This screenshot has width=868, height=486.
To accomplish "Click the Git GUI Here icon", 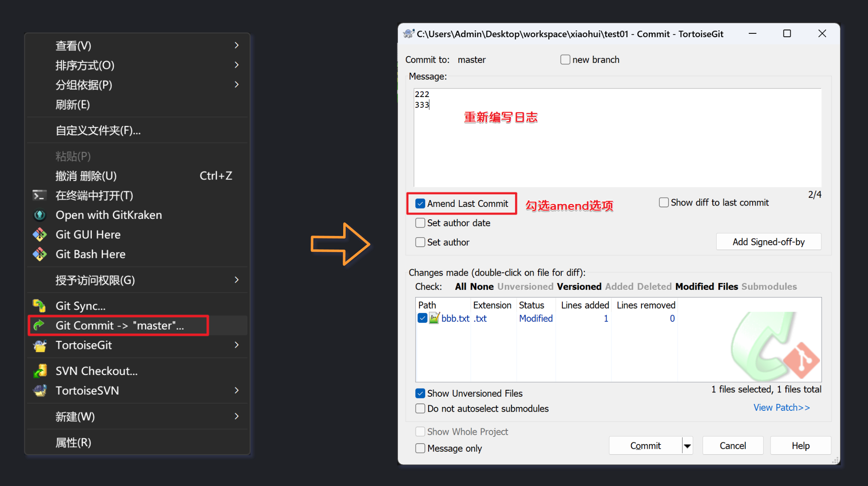I will point(40,235).
